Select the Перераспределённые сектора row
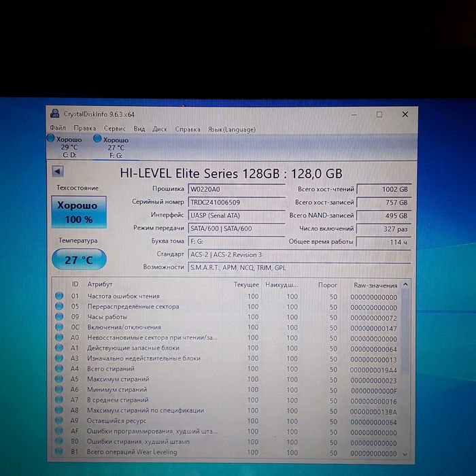 point(226,307)
